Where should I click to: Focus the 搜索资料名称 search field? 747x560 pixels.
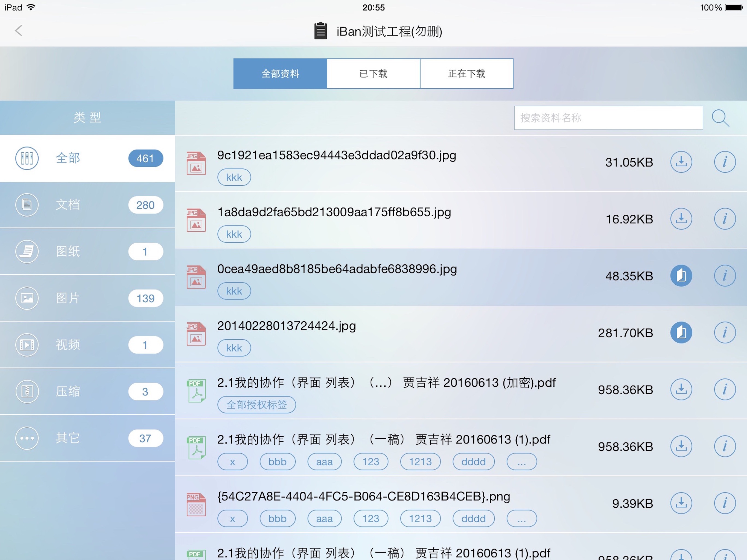click(609, 118)
